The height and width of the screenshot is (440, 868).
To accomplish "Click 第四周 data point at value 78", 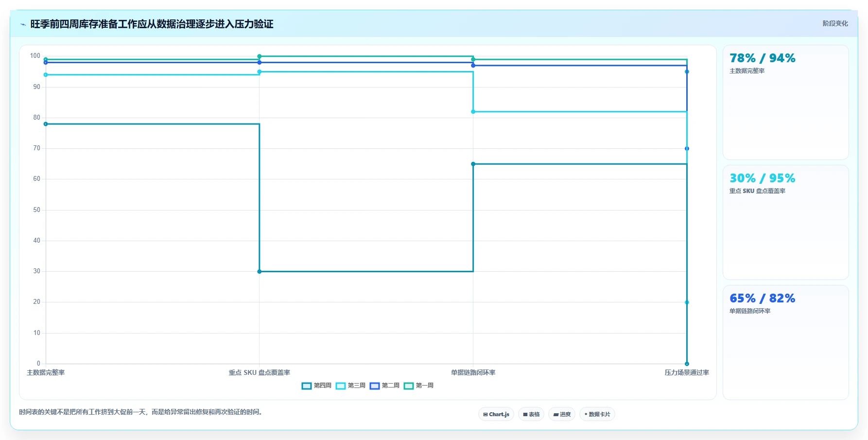I will coord(46,124).
